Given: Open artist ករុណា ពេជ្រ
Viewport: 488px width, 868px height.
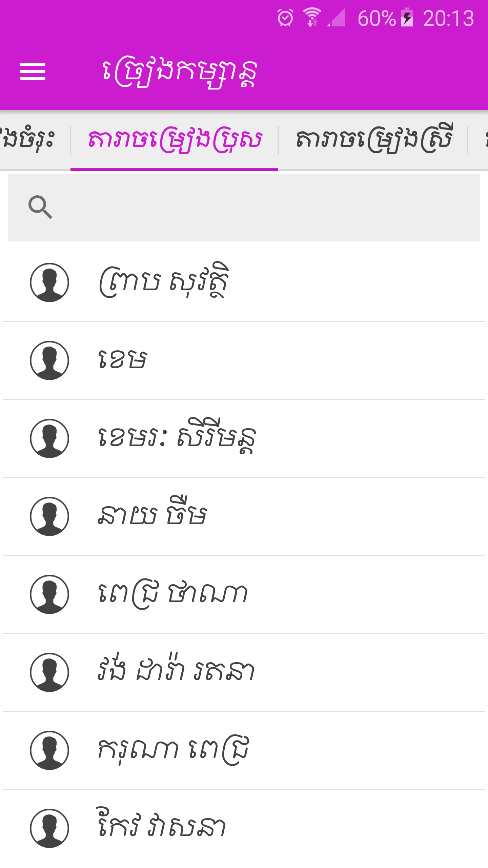Looking at the screenshot, I should (x=244, y=750).
